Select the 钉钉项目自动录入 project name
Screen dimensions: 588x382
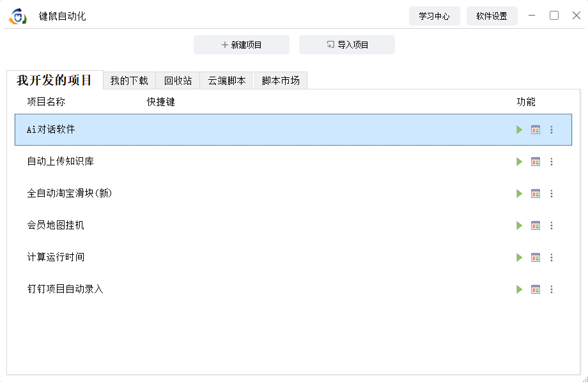(65, 289)
